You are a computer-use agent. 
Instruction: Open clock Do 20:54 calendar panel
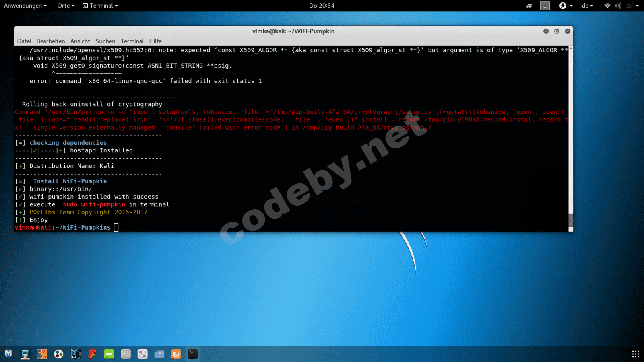322,6
